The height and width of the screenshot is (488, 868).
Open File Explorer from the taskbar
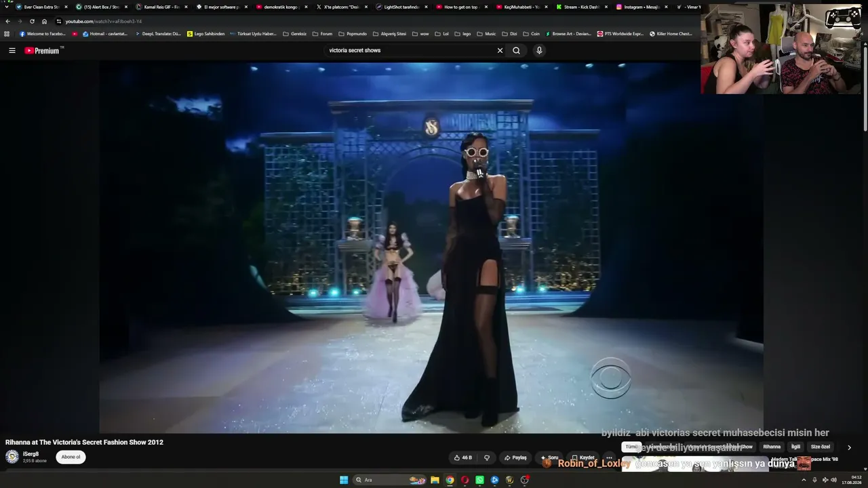tap(435, 480)
